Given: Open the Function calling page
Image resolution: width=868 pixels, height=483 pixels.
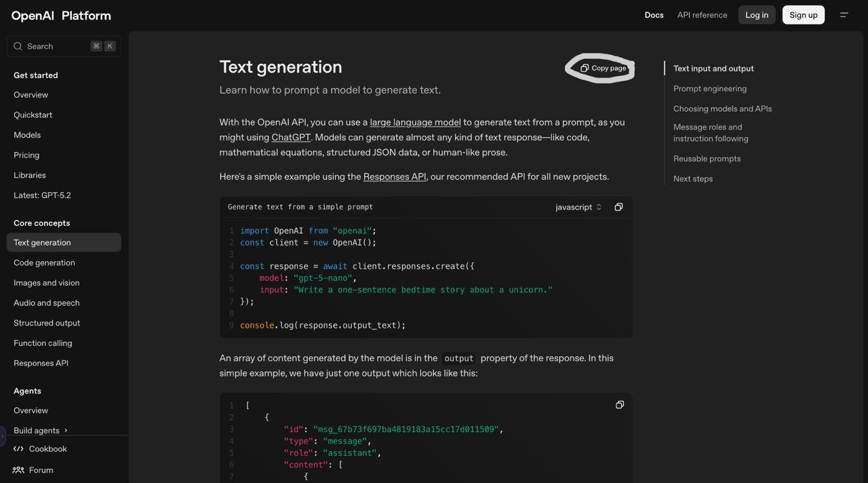Looking at the screenshot, I should click(x=43, y=343).
